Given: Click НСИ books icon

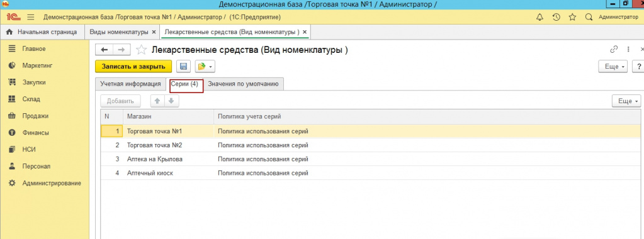Looking at the screenshot, I should tap(12, 150).
